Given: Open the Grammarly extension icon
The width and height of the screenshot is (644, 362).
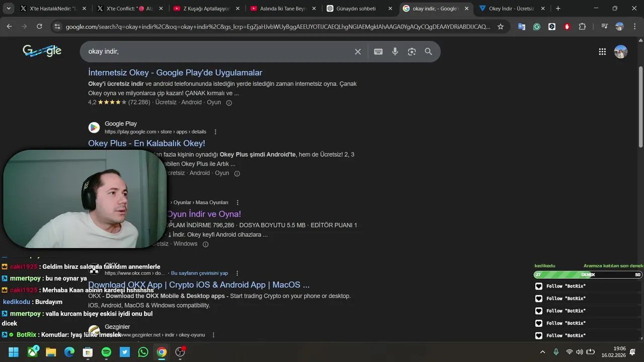Looking at the screenshot, I should (537, 27).
